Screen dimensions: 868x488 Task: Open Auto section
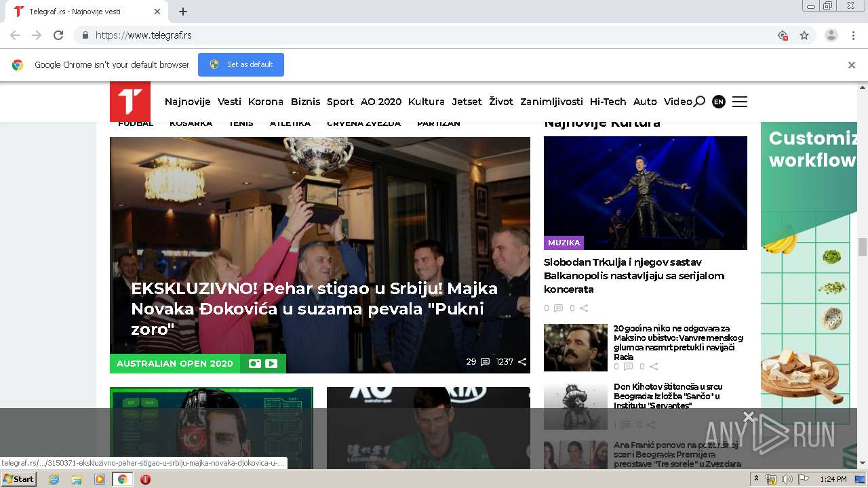coord(645,102)
